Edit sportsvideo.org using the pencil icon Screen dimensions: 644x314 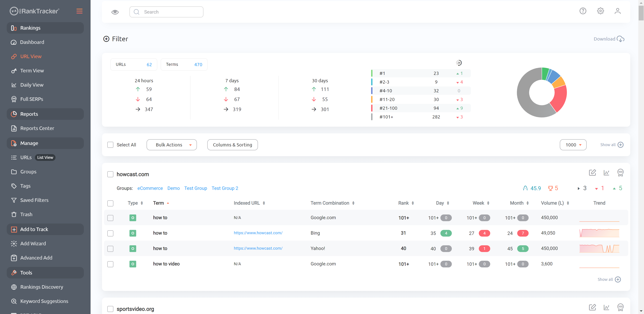[x=592, y=307]
